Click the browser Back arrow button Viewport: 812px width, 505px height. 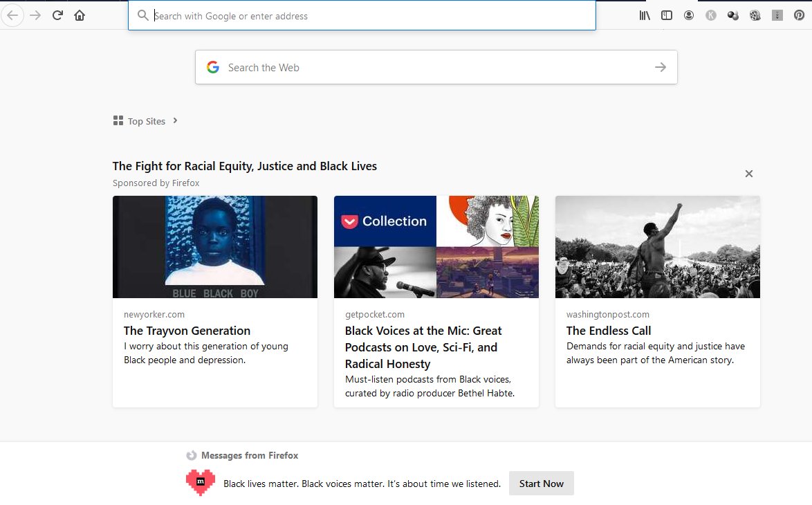point(12,15)
